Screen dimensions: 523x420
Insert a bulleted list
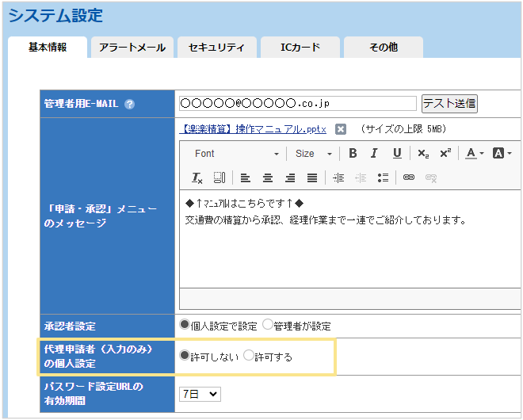click(383, 178)
